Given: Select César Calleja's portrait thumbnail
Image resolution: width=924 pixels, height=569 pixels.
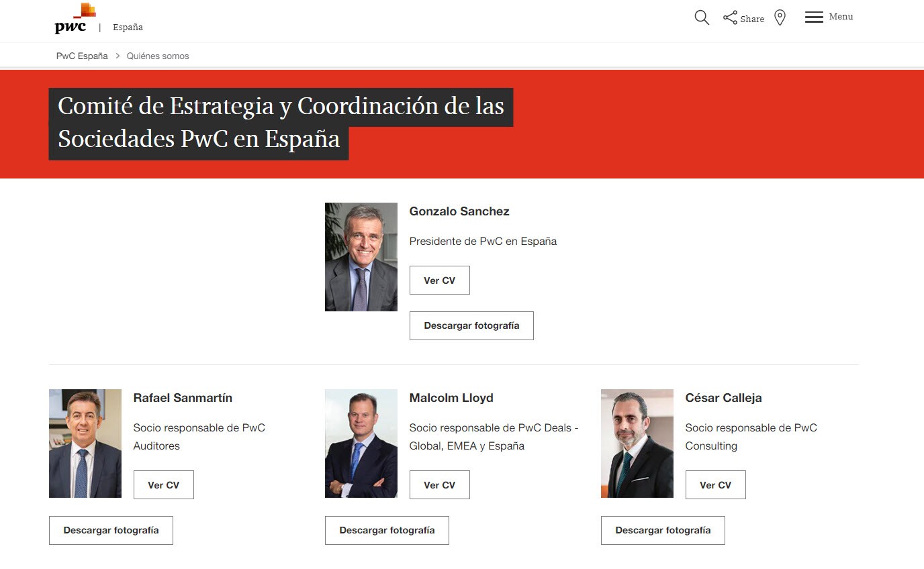Looking at the screenshot, I should coord(637,444).
